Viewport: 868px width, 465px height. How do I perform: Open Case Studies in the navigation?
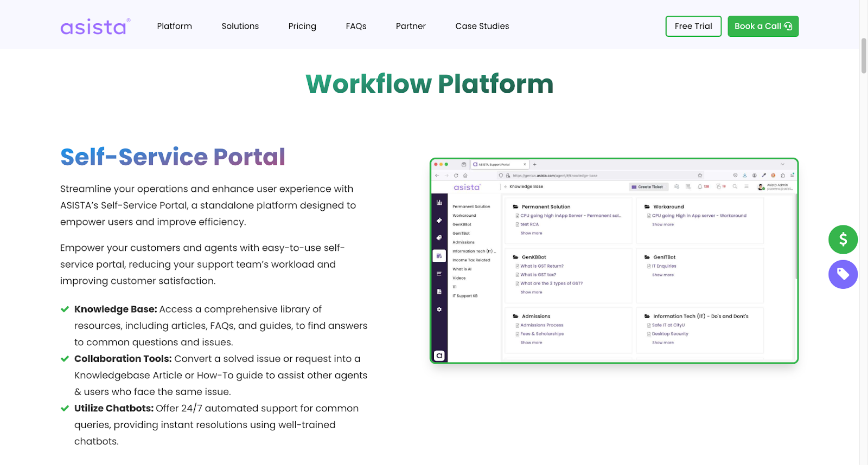coord(482,26)
